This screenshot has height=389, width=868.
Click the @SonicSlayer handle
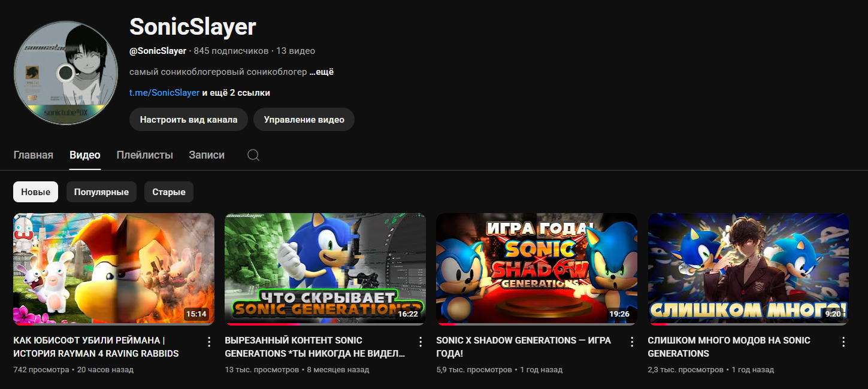pos(158,51)
